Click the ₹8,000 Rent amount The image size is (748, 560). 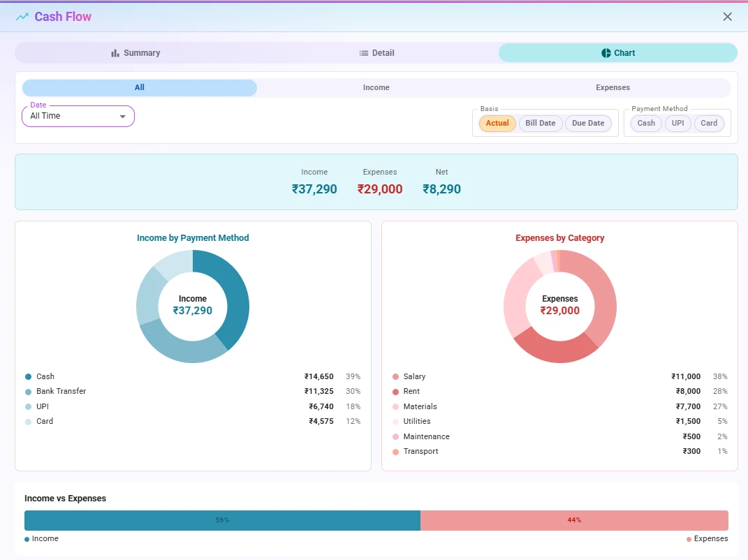(x=688, y=392)
